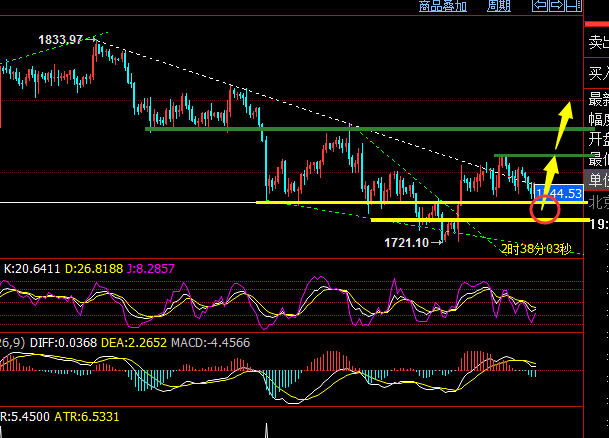This screenshot has height=438, width=609.
Task: Select the ATR:6.5331 indicator value
Action: pos(87,417)
